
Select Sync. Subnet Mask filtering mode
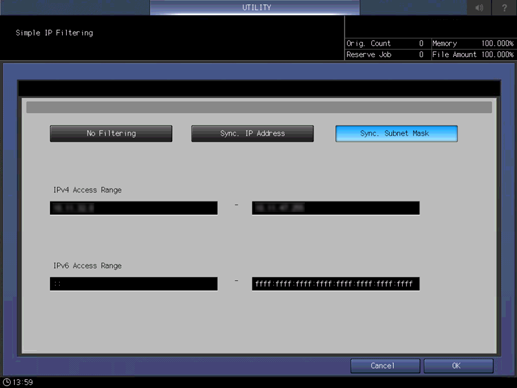point(396,134)
